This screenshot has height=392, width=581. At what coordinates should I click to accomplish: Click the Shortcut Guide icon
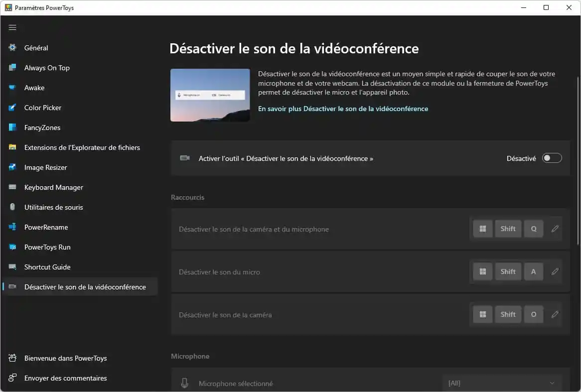click(x=12, y=267)
